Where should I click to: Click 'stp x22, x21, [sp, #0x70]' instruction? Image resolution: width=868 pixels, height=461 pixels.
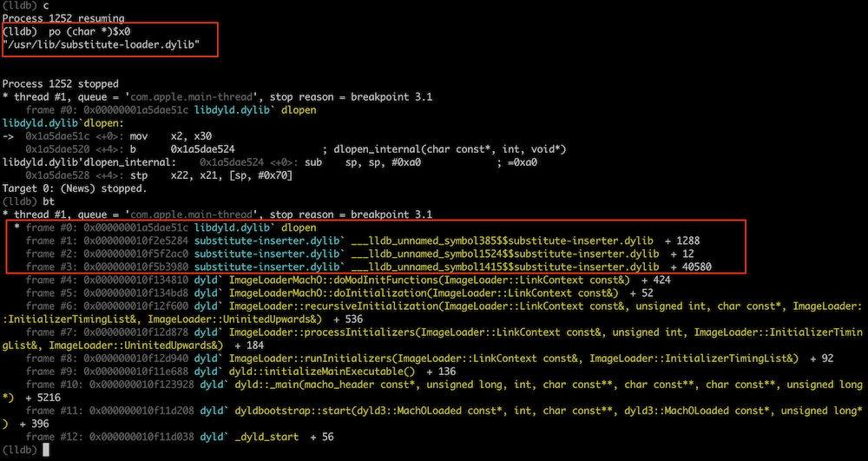pos(212,176)
